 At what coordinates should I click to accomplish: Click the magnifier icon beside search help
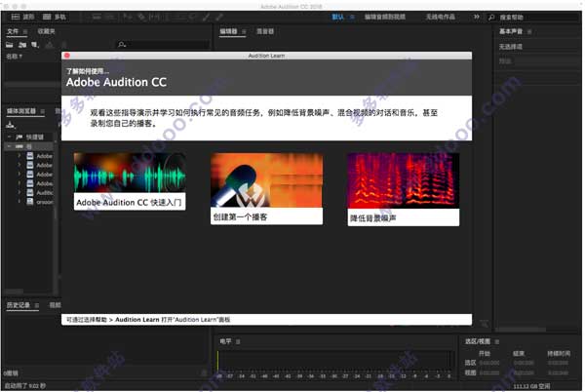point(491,18)
